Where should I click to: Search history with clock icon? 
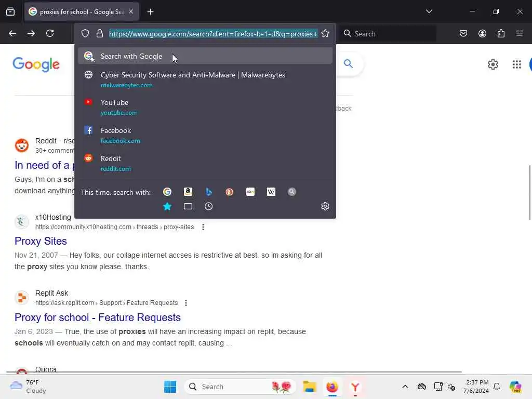tap(209, 206)
